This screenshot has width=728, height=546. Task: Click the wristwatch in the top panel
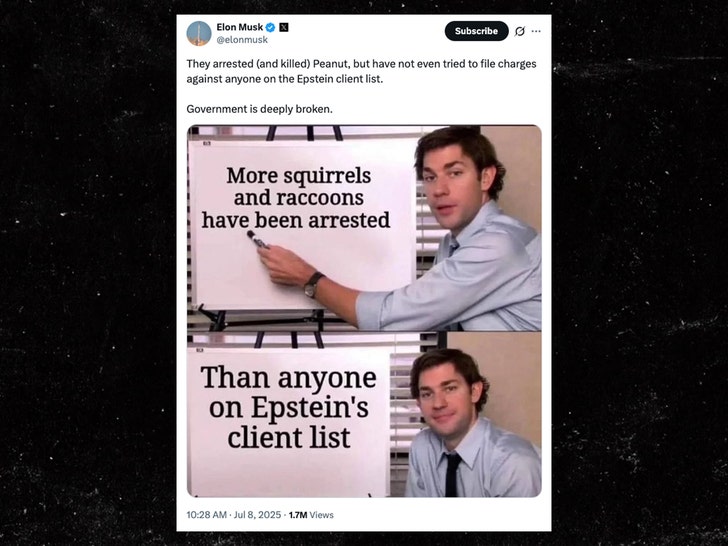pyautogui.click(x=314, y=285)
